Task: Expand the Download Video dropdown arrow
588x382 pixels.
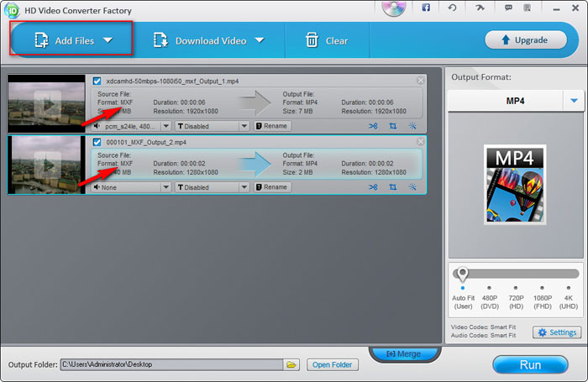Action: [260, 40]
